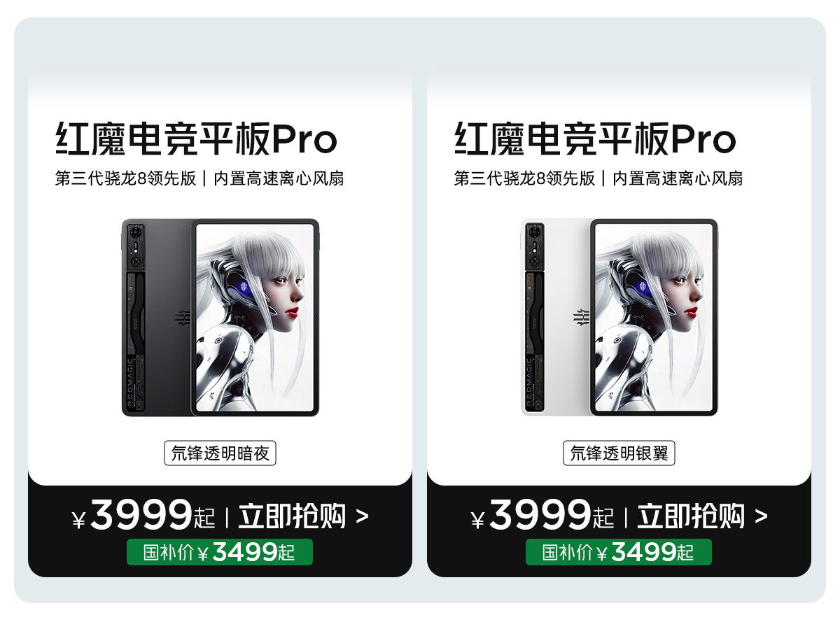840x622 pixels.
Task: Click the ¥3999起 price on left card
Action: [x=143, y=516]
